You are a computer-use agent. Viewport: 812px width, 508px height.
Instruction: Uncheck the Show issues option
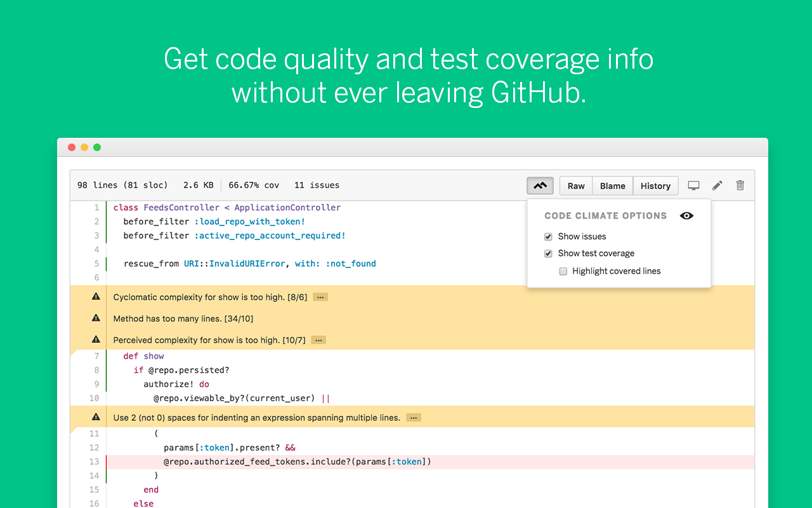(548, 236)
